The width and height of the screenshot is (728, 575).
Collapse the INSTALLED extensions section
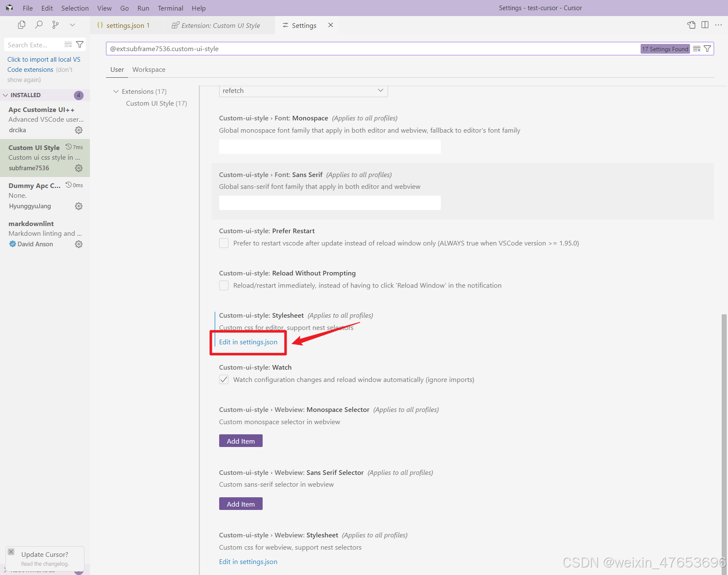[x=5, y=95]
